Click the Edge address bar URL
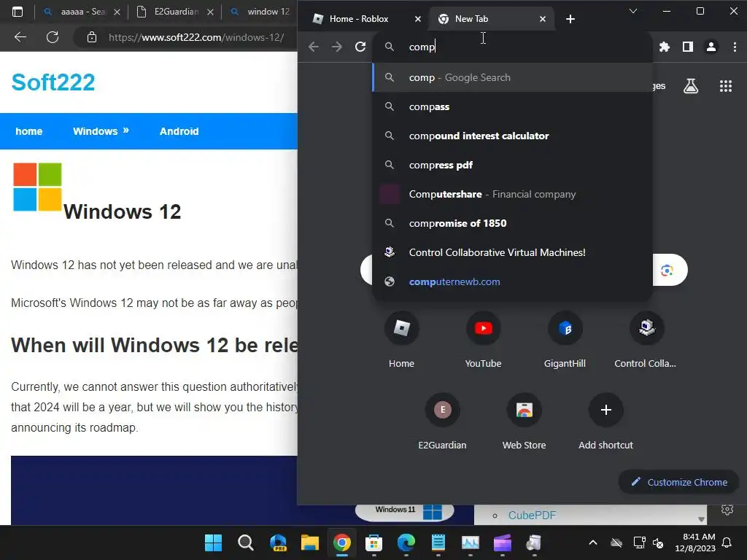 click(196, 37)
